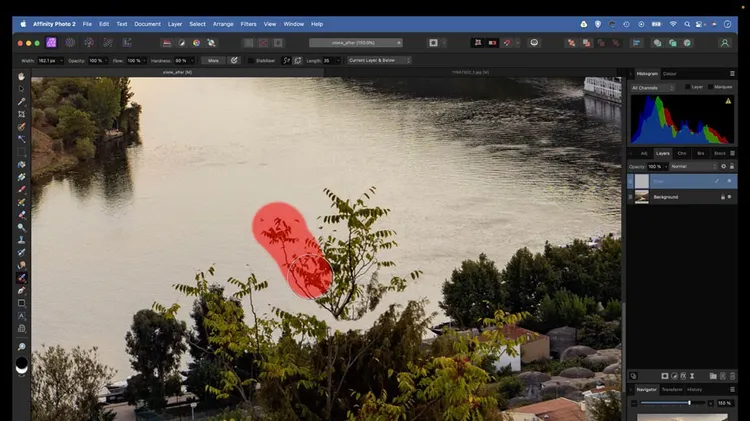The width and height of the screenshot is (750, 421).
Task: Click the More button in context bar
Action: pos(213,61)
